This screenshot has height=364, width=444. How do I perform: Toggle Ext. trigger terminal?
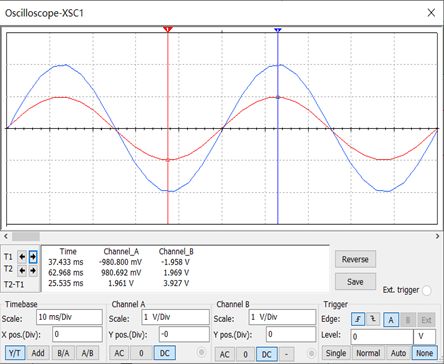427,291
